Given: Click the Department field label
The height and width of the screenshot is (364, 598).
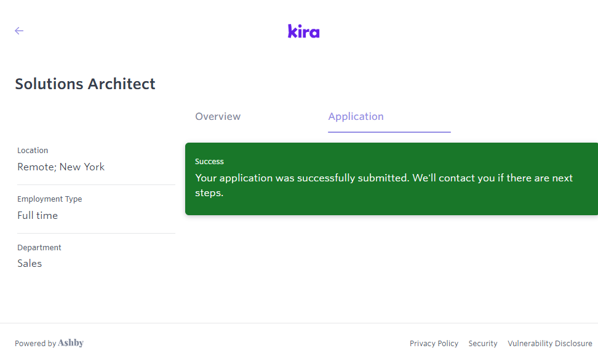Looking at the screenshot, I should pyautogui.click(x=39, y=248).
